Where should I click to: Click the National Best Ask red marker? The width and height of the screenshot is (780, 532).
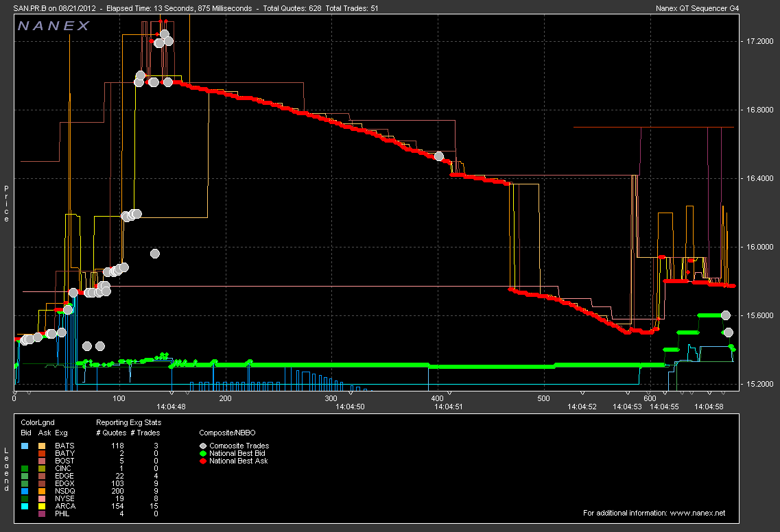pos(203,461)
